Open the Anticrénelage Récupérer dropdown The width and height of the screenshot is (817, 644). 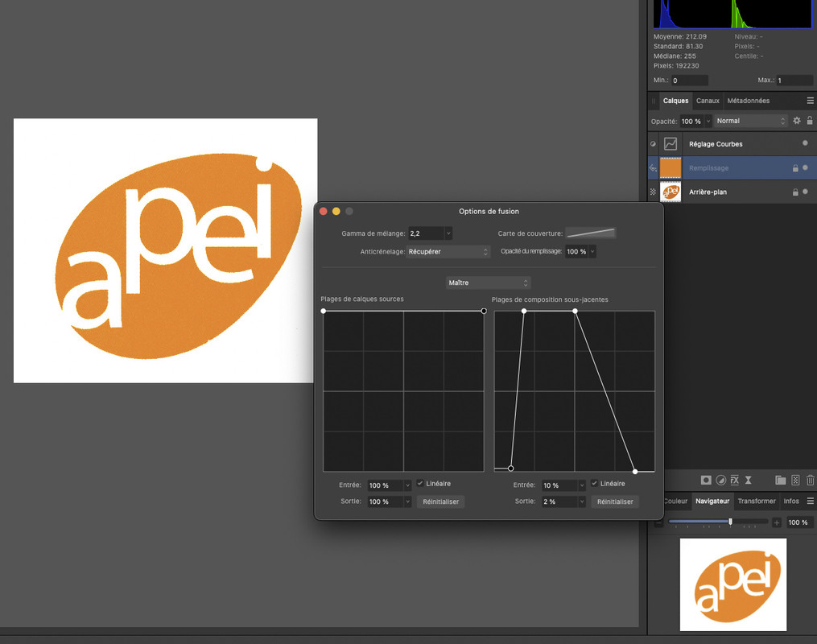[x=448, y=252]
